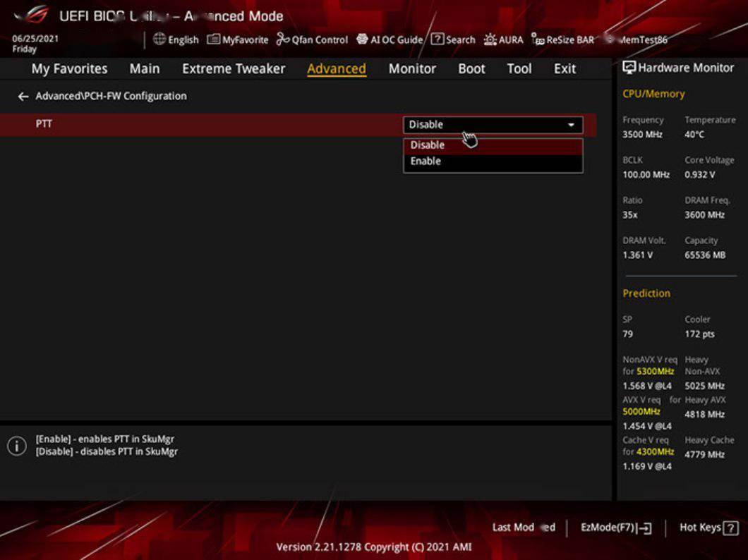
Task: Click the 1.169 V @L4 value
Action: 647,467
